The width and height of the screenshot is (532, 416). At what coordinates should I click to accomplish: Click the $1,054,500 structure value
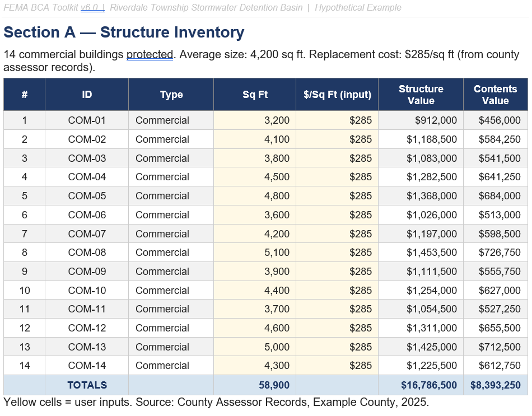tap(421, 309)
